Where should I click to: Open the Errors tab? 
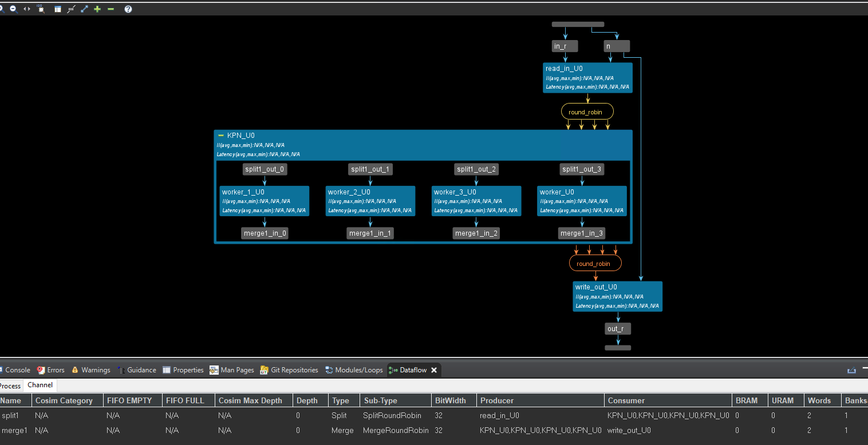click(x=51, y=370)
